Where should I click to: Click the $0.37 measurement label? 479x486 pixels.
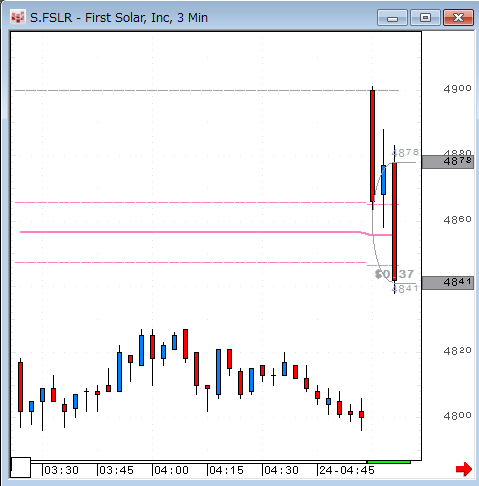point(394,274)
